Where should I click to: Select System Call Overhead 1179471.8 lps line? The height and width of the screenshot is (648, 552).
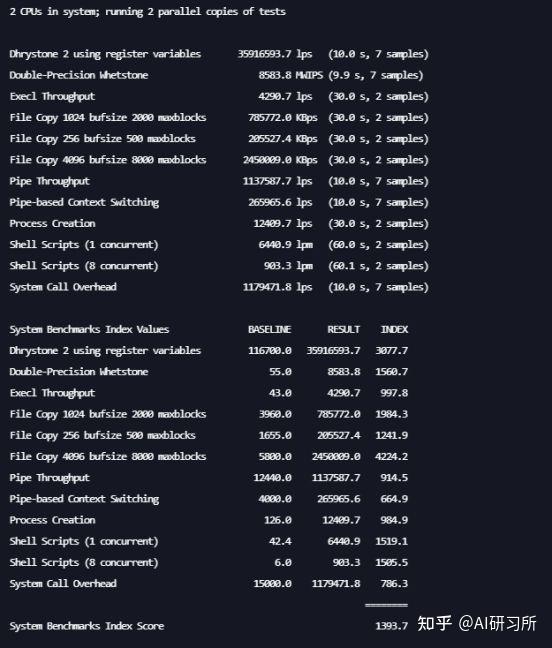[219, 287]
